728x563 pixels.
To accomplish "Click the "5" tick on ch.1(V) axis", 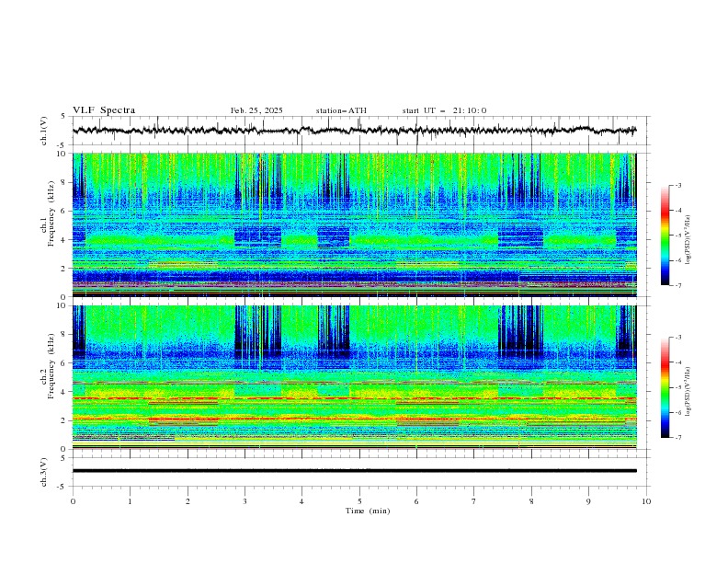I will pos(63,117).
